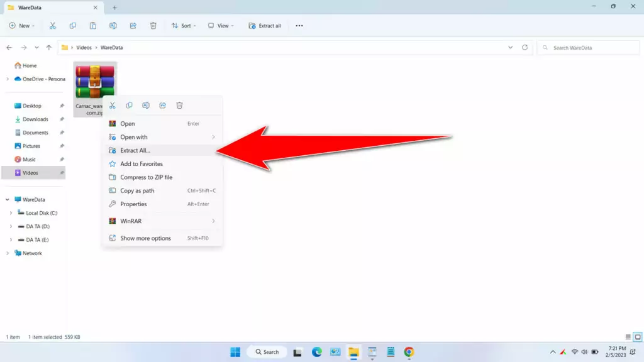Open File Explorer taskbar icon
Viewport: 644px width, 362px height.
pos(353,352)
